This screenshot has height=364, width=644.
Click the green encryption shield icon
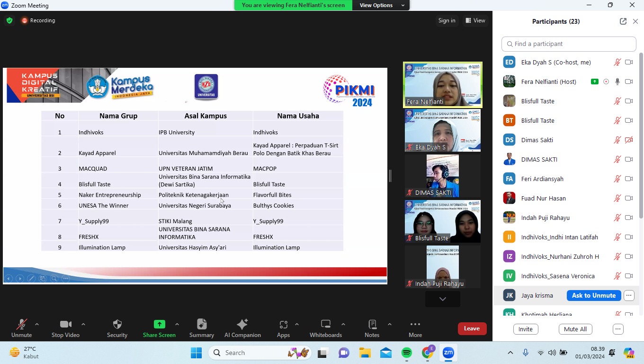[x=9, y=20]
